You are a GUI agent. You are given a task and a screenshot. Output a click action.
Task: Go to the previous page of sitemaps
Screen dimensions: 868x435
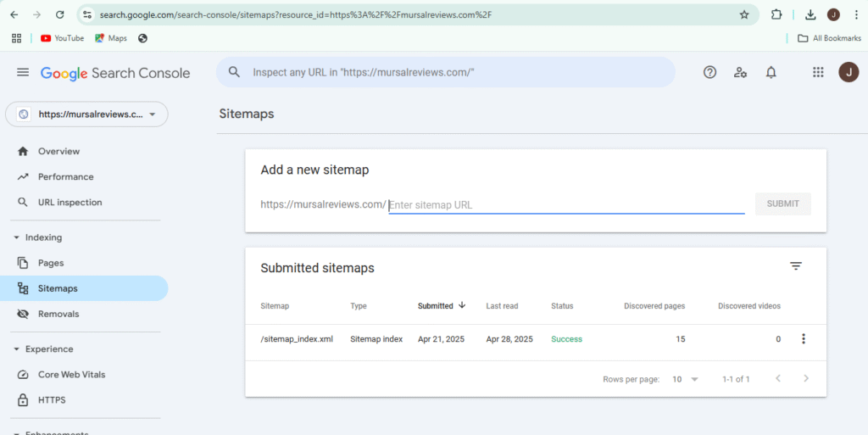pos(778,378)
